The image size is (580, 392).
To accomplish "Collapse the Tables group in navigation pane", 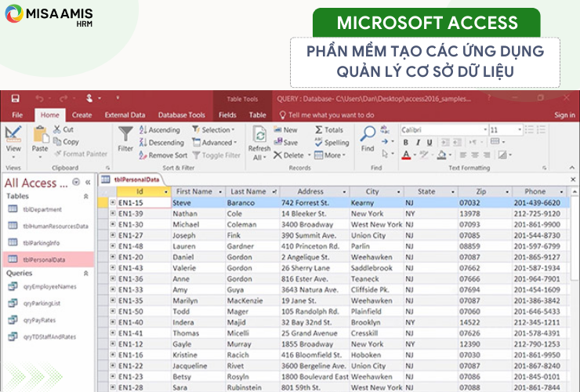I will pos(85,196).
